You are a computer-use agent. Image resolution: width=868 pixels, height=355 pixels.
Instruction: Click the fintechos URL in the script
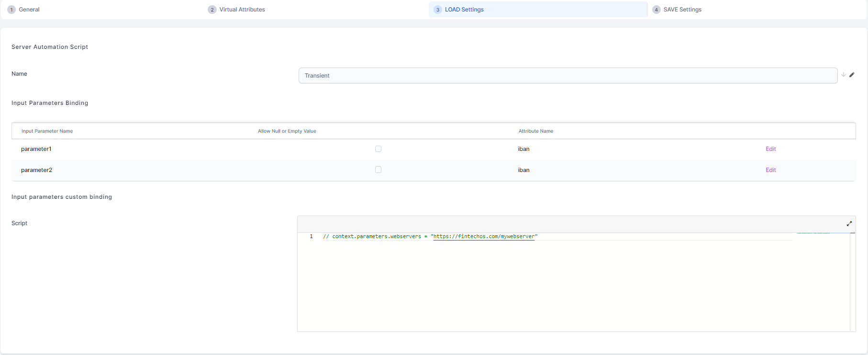[483, 237]
